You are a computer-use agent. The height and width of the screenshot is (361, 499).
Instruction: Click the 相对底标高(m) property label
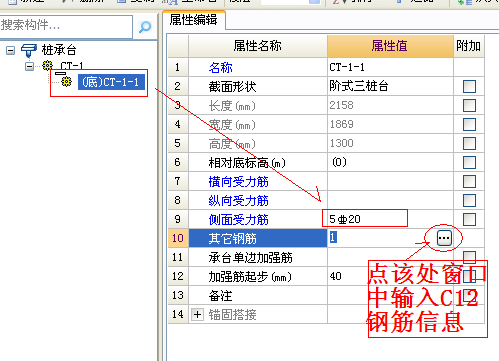coord(247,163)
